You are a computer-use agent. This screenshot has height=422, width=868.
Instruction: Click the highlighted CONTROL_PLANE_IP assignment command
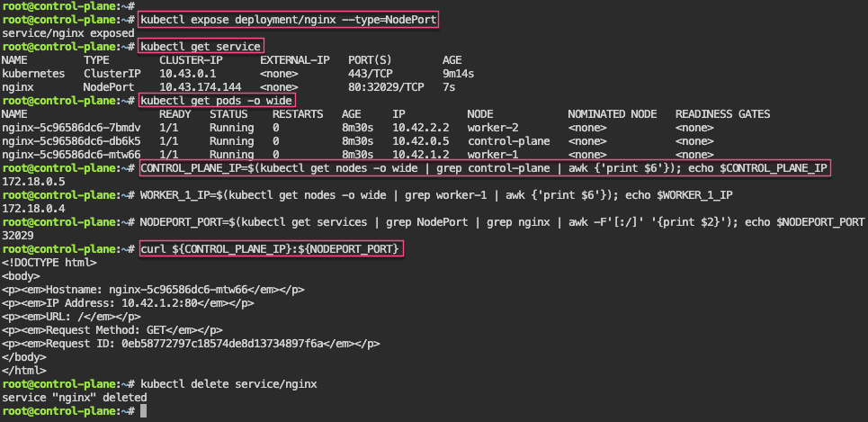pos(484,168)
